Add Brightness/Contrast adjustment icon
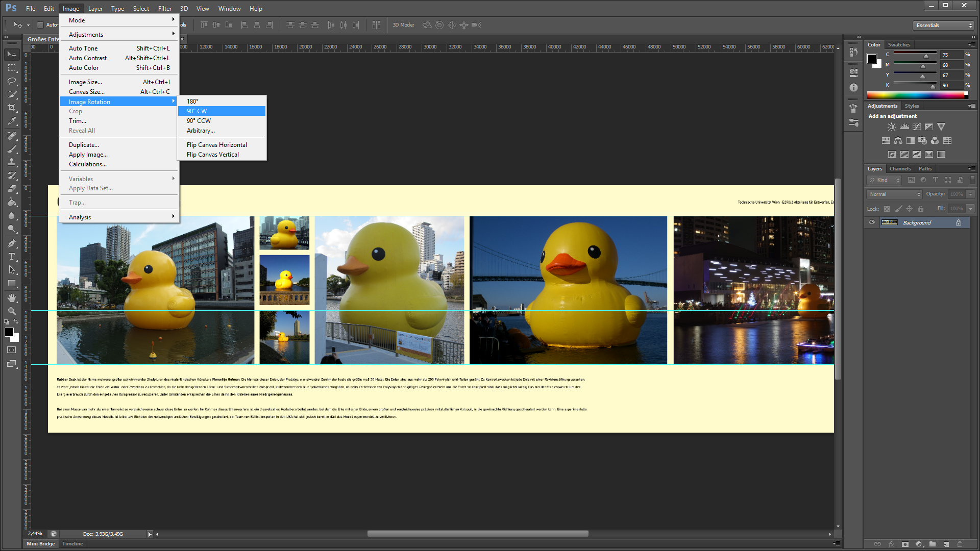This screenshot has width=980, height=551. (x=892, y=127)
